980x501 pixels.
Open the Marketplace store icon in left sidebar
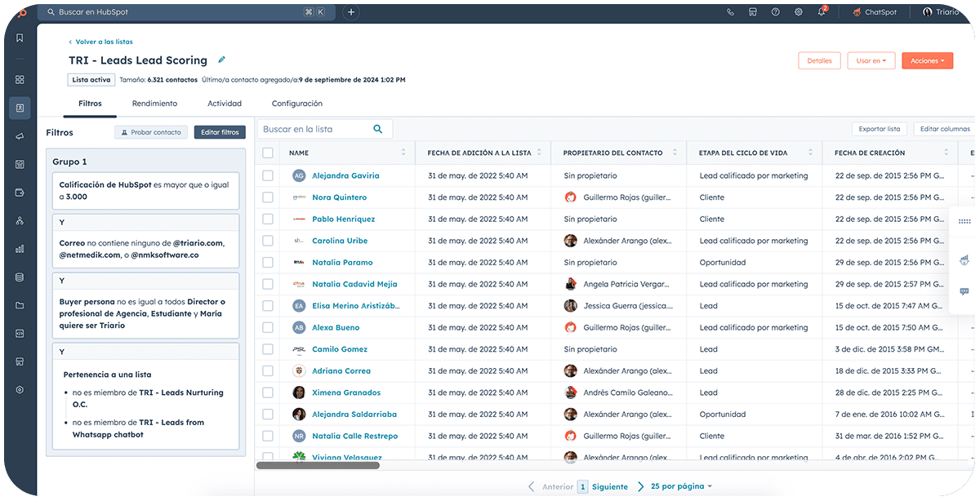point(20,361)
